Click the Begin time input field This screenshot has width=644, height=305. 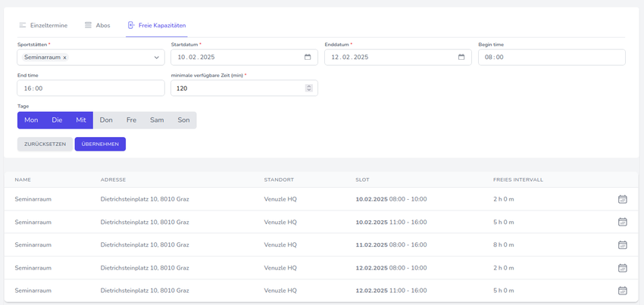(x=551, y=58)
